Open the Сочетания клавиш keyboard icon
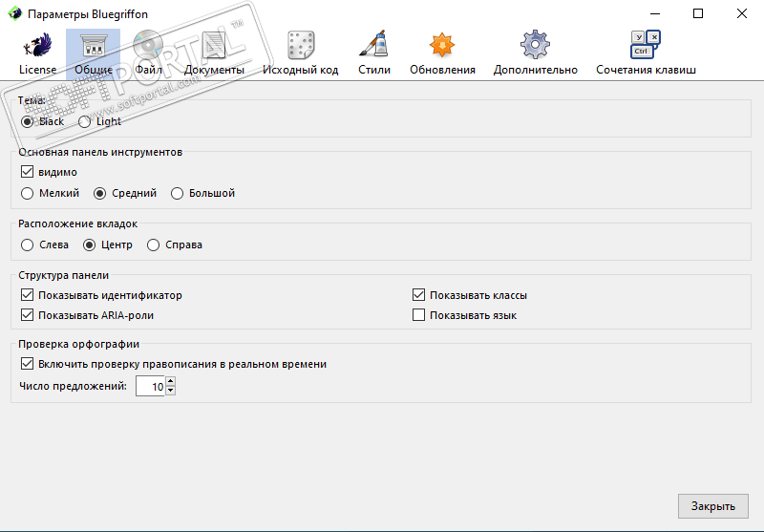The height and width of the screenshot is (532, 764). pos(646,45)
